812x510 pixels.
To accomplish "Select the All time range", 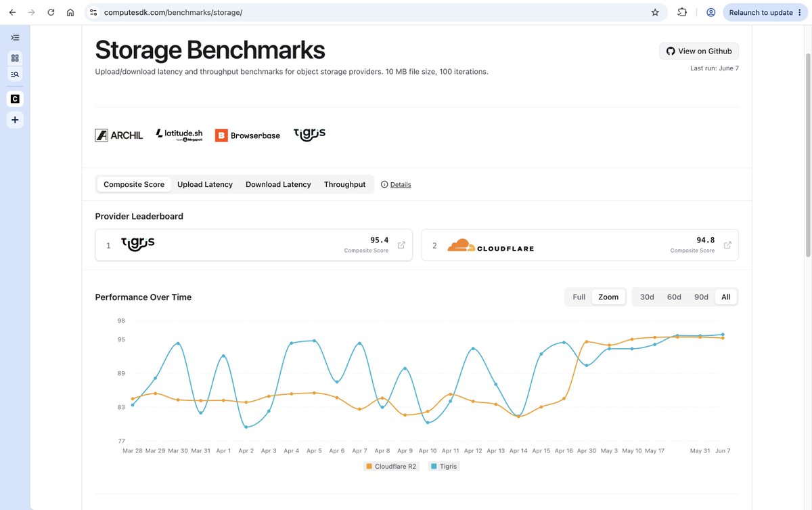I will tap(726, 297).
